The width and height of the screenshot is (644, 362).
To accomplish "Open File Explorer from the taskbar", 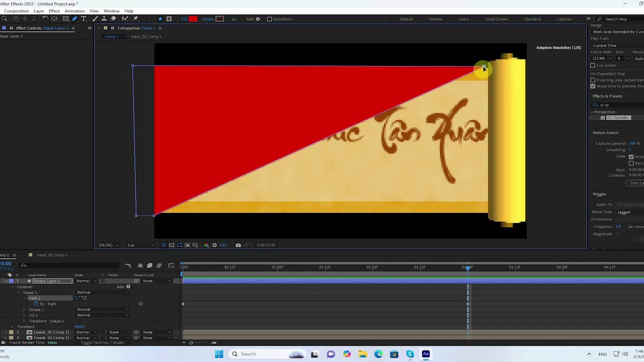I will pos(363,354).
